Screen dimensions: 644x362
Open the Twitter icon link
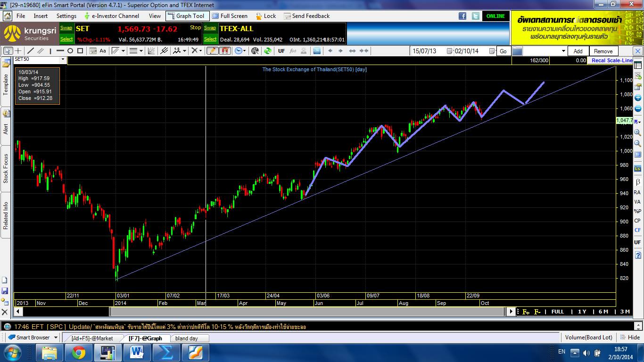coord(475,16)
